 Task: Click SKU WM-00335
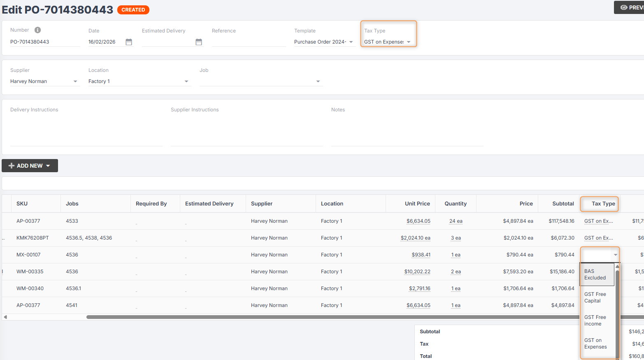pos(30,272)
